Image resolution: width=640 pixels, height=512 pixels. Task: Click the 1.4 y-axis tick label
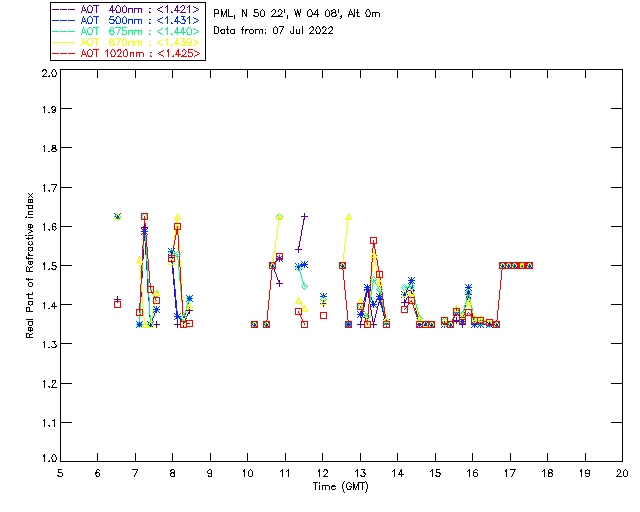[x=49, y=305]
